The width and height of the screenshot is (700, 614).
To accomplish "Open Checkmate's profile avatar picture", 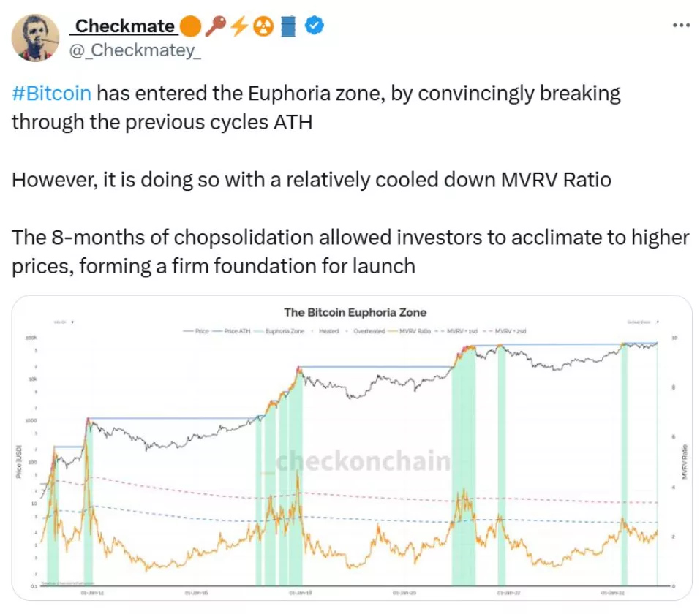I will [x=35, y=37].
